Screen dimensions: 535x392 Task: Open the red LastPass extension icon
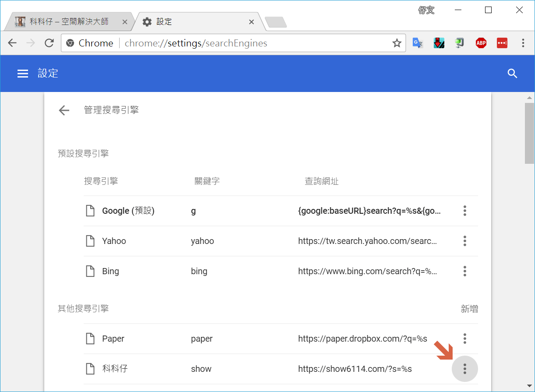pos(502,43)
